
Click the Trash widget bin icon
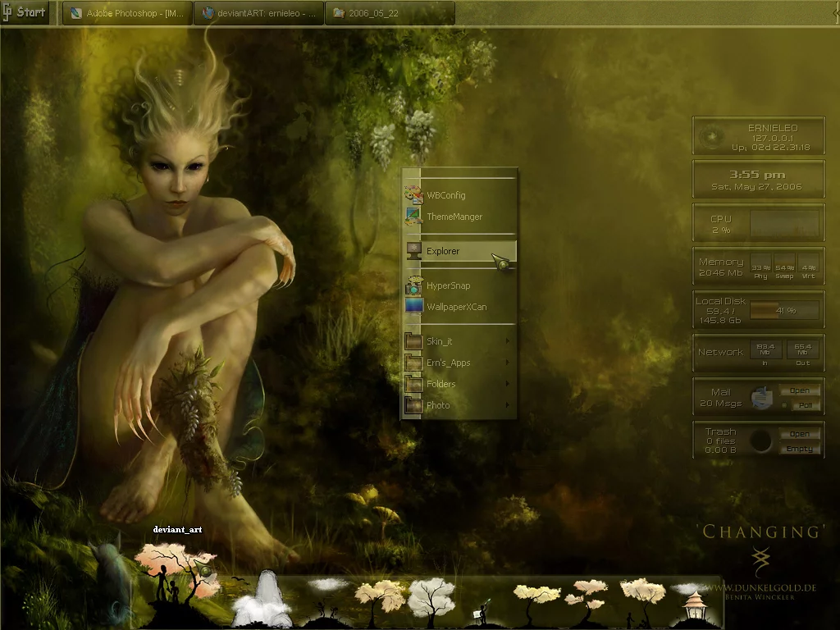pyautogui.click(x=761, y=441)
